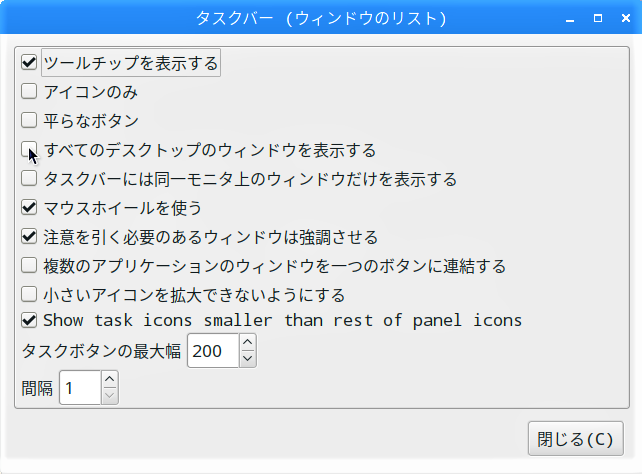
Task: Decrease タスクボタンの最大幅 with down arrow
Action: 248,359
